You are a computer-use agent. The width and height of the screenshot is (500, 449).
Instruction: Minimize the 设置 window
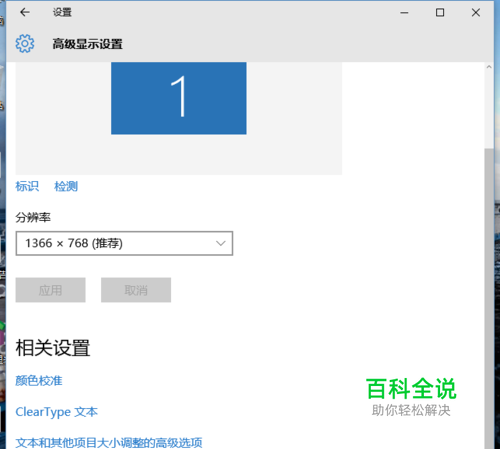pyautogui.click(x=404, y=13)
